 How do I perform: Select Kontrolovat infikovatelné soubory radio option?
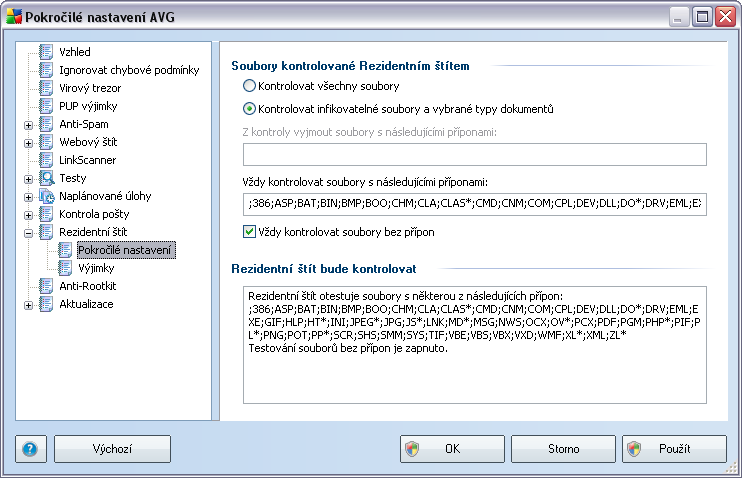click(x=249, y=109)
